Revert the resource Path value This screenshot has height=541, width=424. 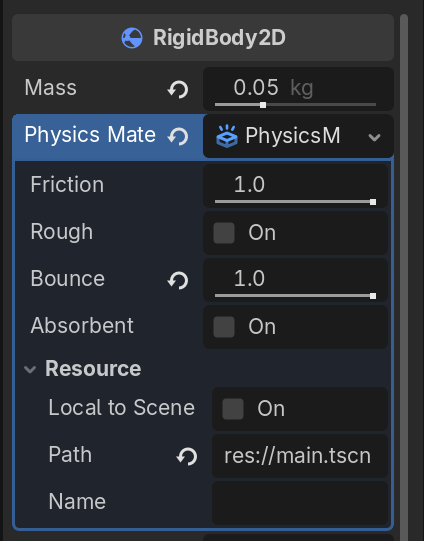coord(187,456)
